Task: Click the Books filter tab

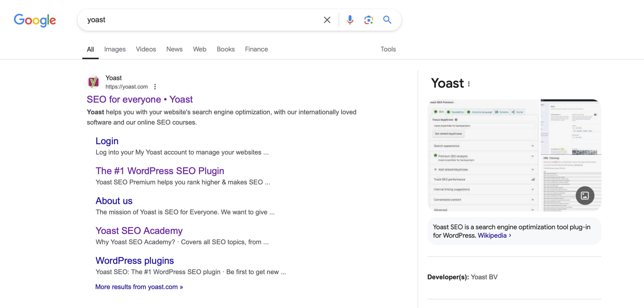Action: (x=225, y=49)
